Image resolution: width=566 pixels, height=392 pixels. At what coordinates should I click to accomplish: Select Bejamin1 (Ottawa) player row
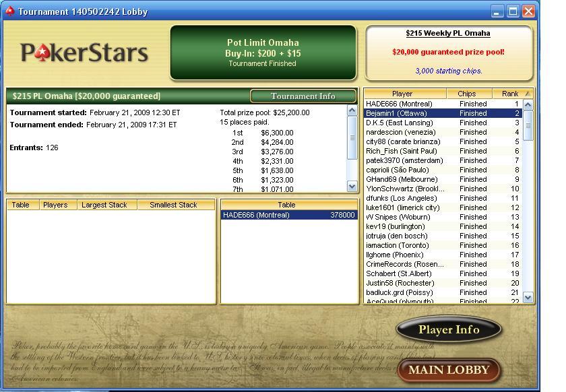tap(443, 113)
